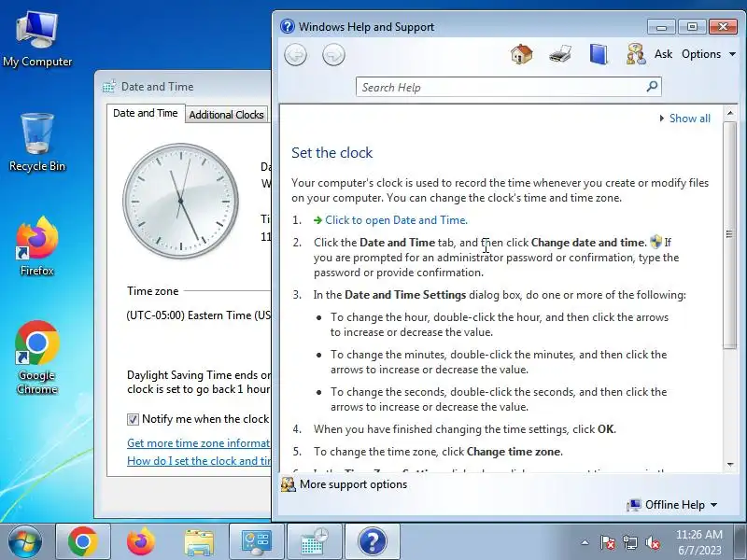Switch to Control Panel taskbar button
The height and width of the screenshot is (560, 747).
(x=256, y=541)
